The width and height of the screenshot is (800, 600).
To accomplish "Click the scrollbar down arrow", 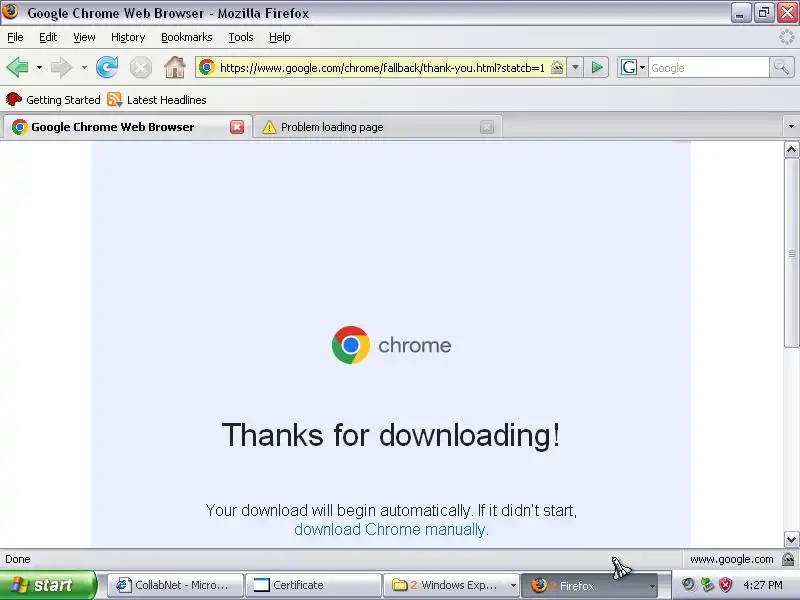I will 791,539.
